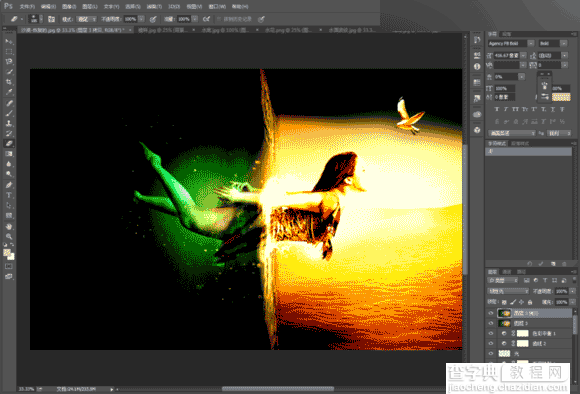Enable airbrush mode icon in options bar
The image size is (580, 394).
click(206, 19)
